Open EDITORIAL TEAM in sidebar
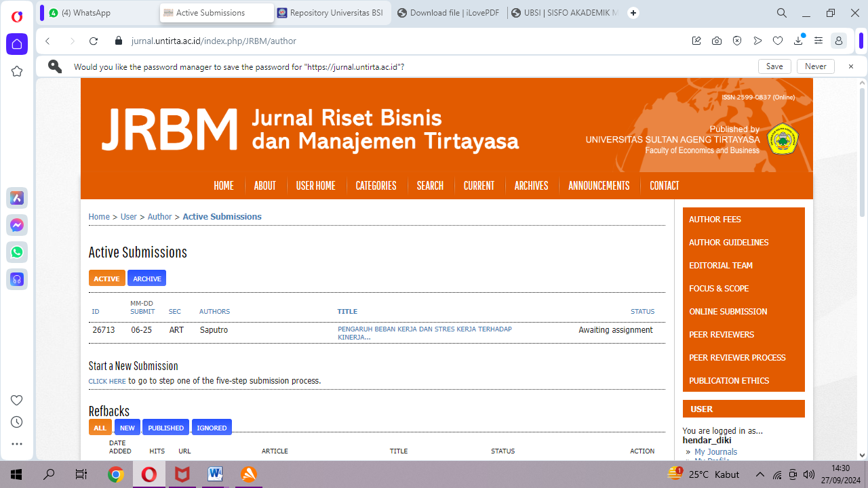This screenshot has height=488, width=868. pos(720,266)
